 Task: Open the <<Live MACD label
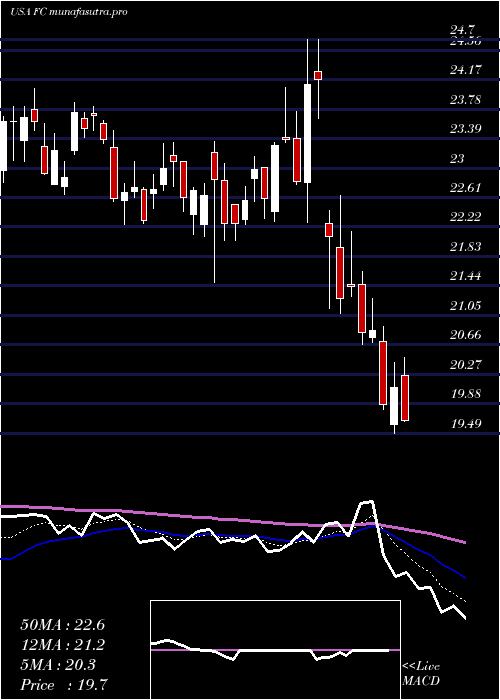(x=421, y=674)
